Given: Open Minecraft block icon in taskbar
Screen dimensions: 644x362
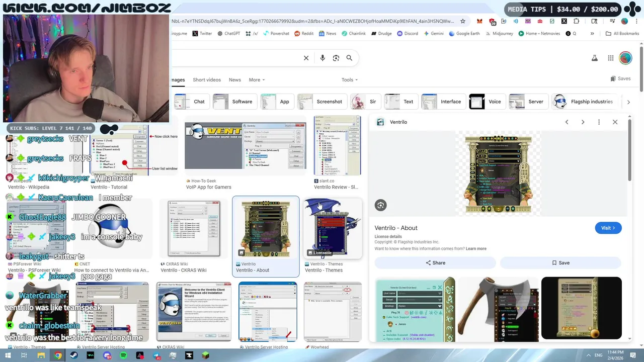Looking at the screenshot, I should [205, 355].
